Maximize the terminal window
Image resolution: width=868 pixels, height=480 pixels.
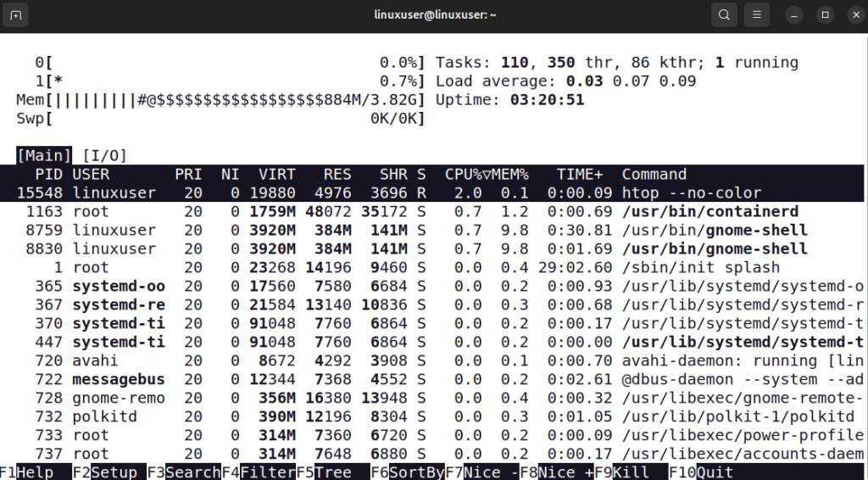coord(823,14)
